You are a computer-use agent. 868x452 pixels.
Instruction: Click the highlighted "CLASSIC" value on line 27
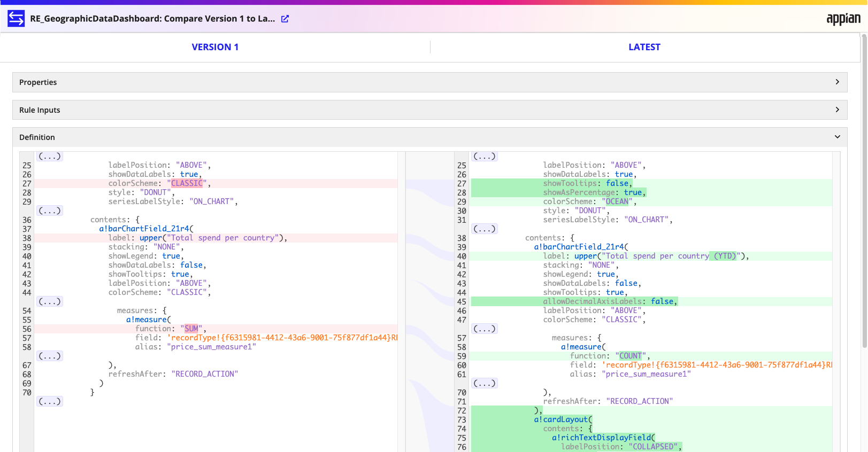pyautogui.click(x=187, y=183)
